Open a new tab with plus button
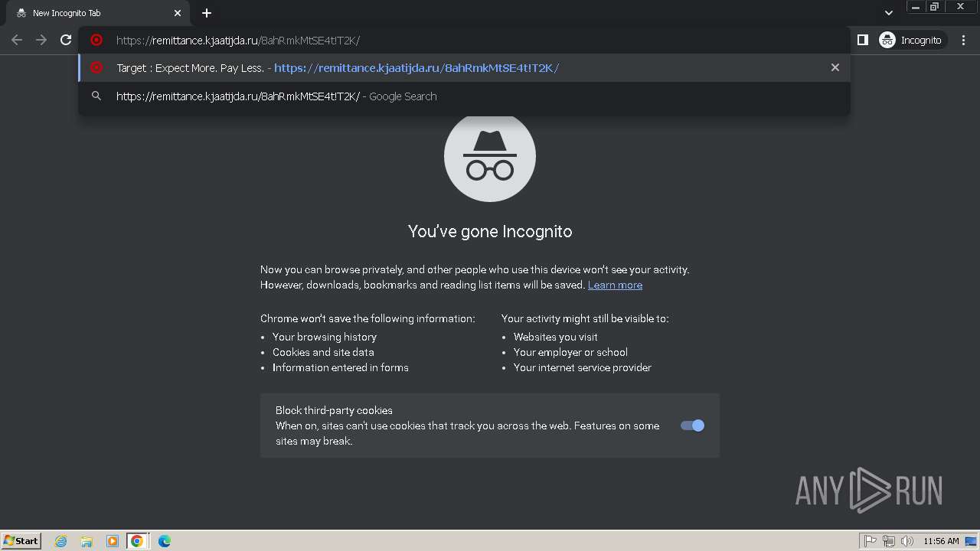 (x=207, y=13)
